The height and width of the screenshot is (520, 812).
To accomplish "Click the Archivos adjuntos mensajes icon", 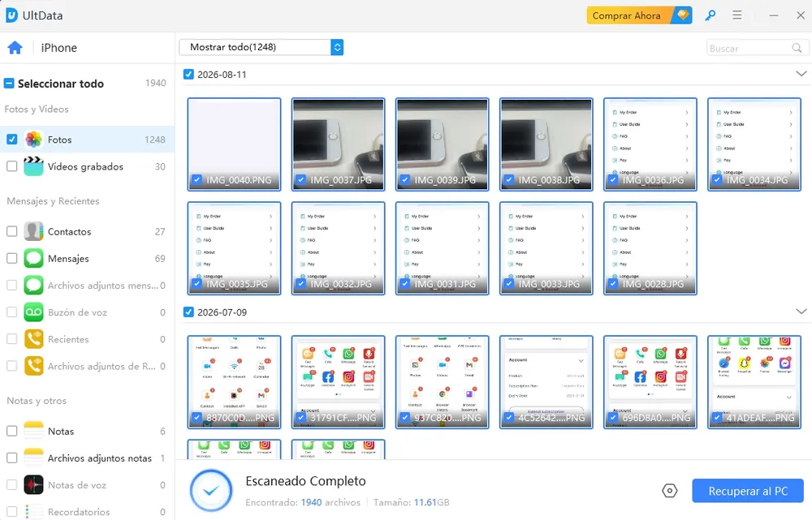I will (33, 285).
